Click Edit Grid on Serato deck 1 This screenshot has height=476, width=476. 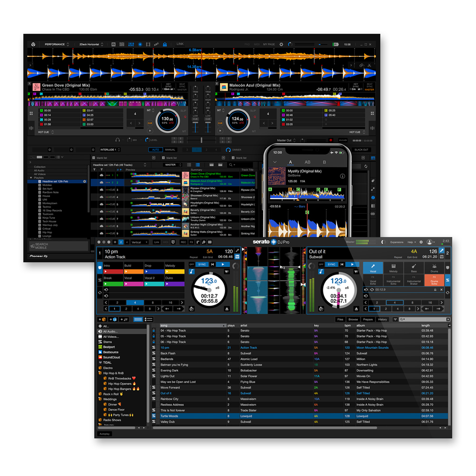[x=208, y=258]
